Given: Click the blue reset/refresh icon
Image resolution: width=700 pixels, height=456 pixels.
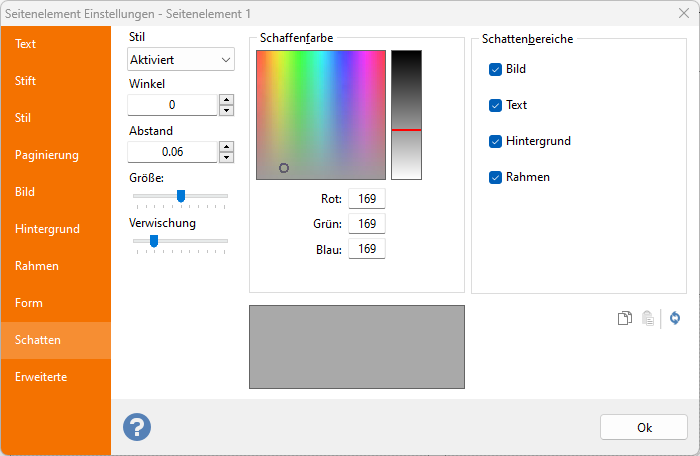Looking at the screenshot, I should pos(675,319).
